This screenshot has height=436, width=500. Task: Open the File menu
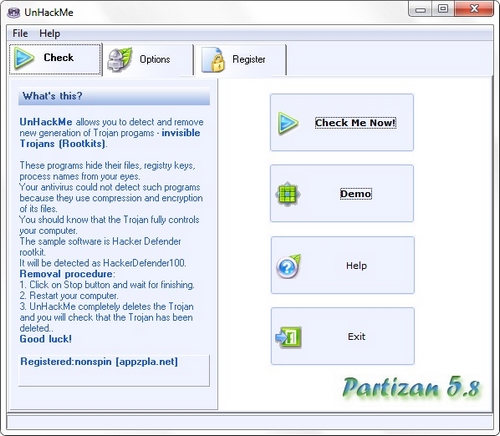point(20,33)
